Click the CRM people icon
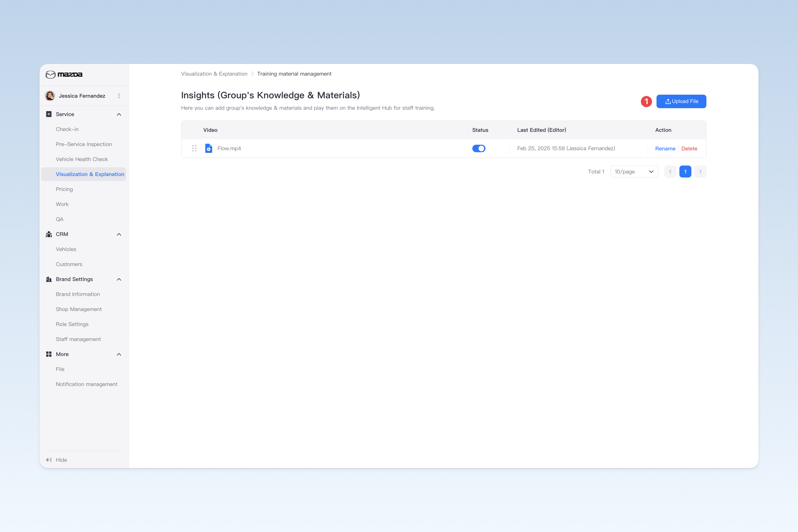This screenshot has height=532, width=798. (49, 234)
